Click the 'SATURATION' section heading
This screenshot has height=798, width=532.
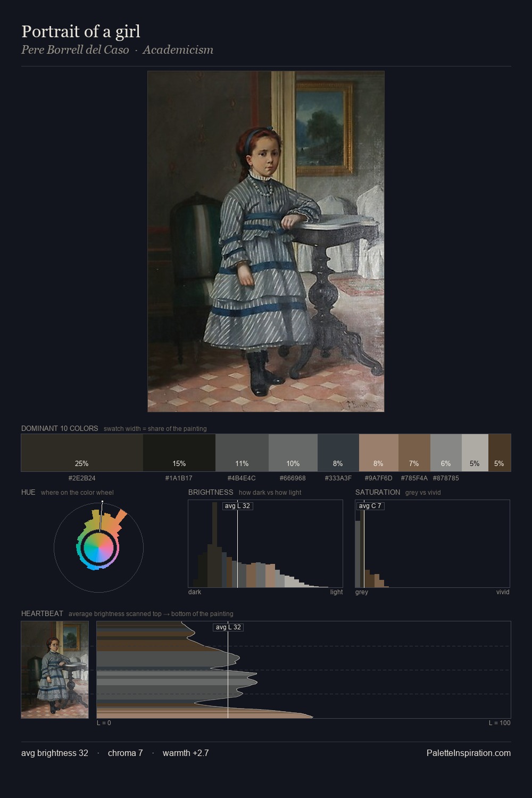coord(378,492)
